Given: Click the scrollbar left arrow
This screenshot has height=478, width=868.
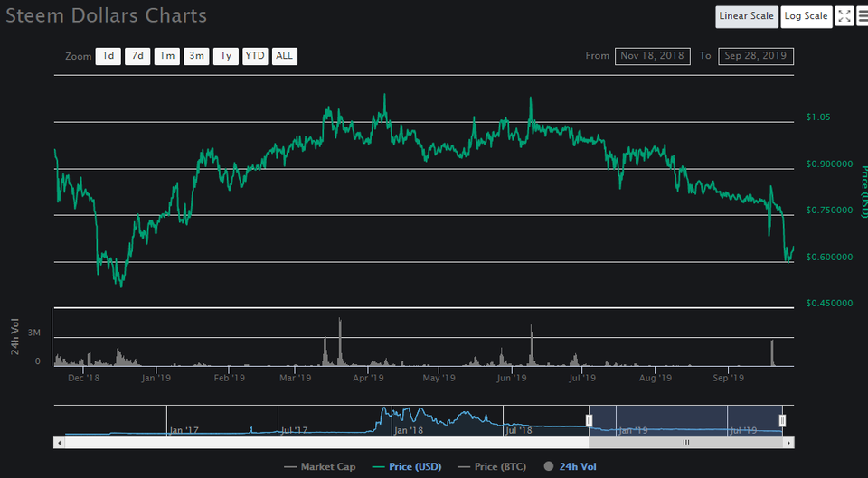Looking at the screenshot, I should click(x=58, y=442).
